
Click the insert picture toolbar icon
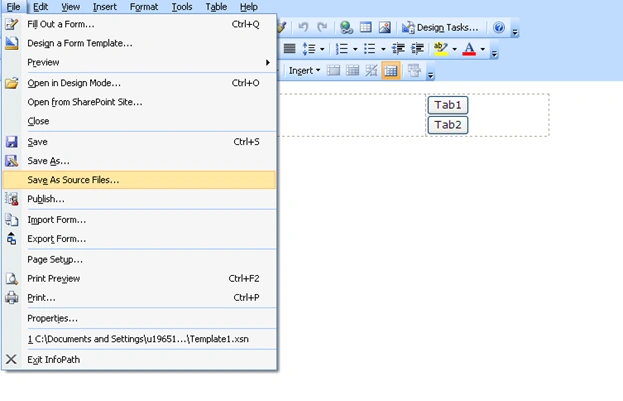click(385, 27)
